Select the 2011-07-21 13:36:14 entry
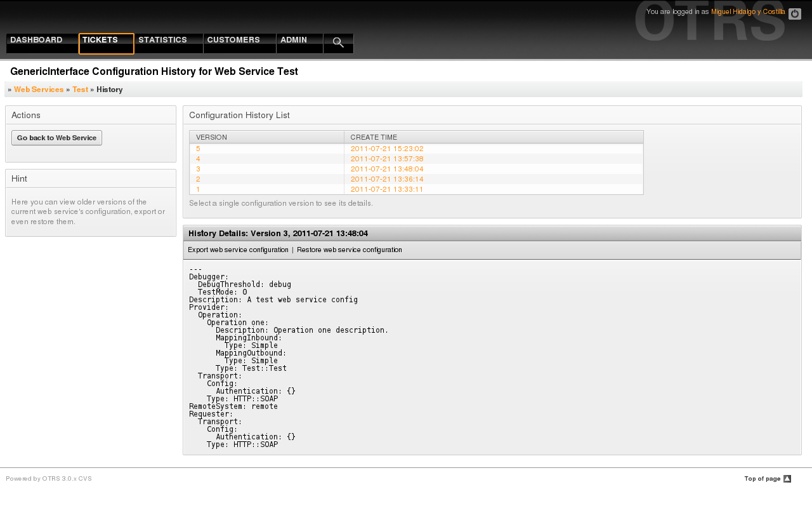 tap(386, 179)
